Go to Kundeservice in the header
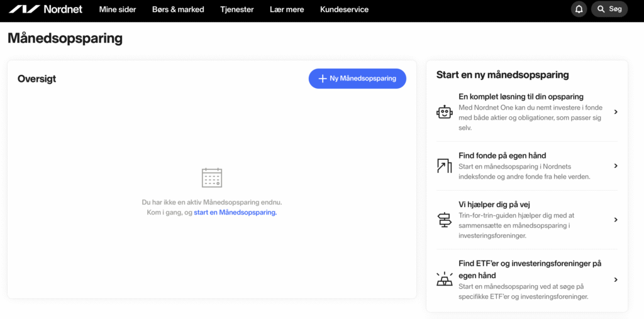 pyautogui.click(x=344, y=9)
